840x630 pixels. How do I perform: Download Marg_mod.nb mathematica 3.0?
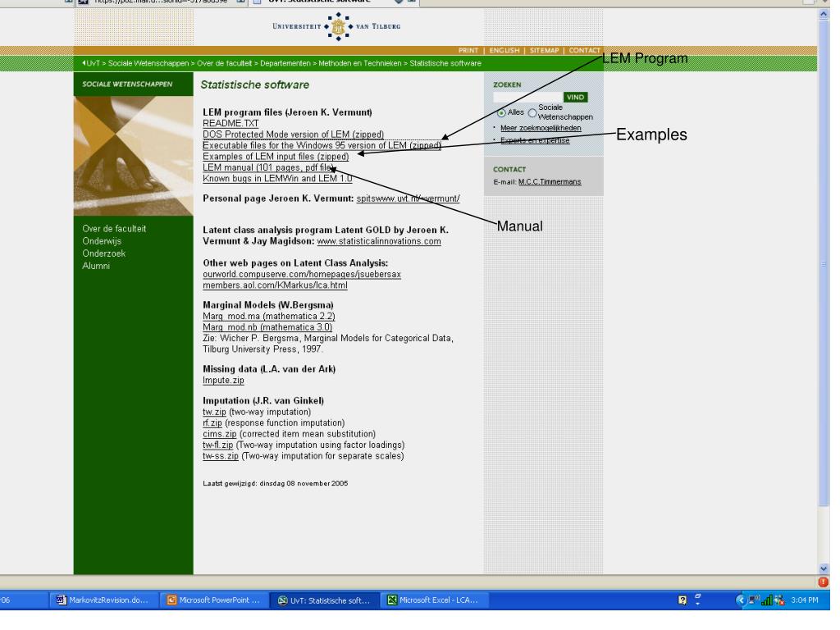point(267,327)
